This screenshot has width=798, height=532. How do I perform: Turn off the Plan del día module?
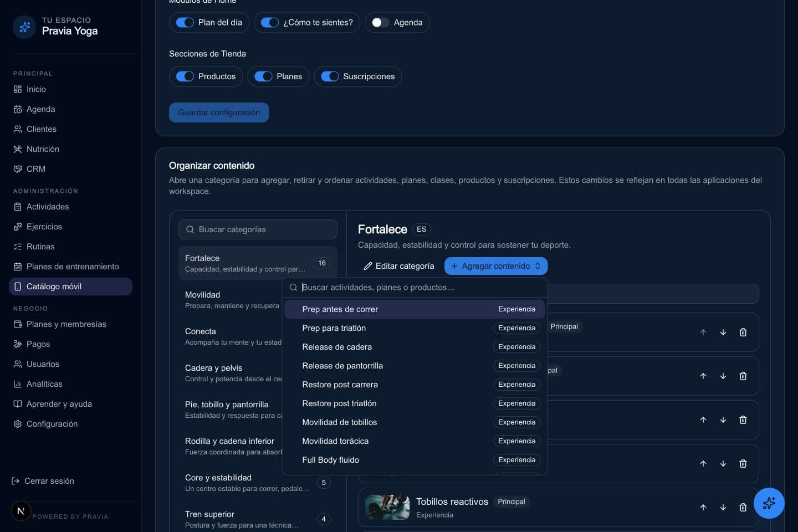(185, 23)
